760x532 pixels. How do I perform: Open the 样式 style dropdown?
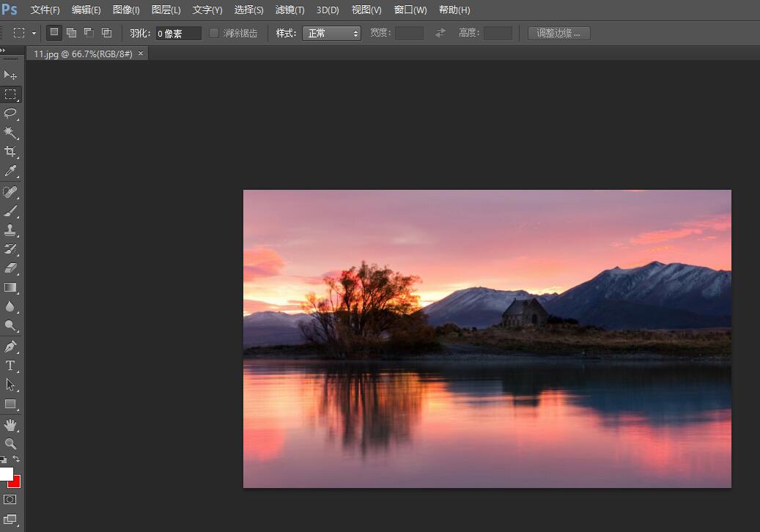(331, 33)
